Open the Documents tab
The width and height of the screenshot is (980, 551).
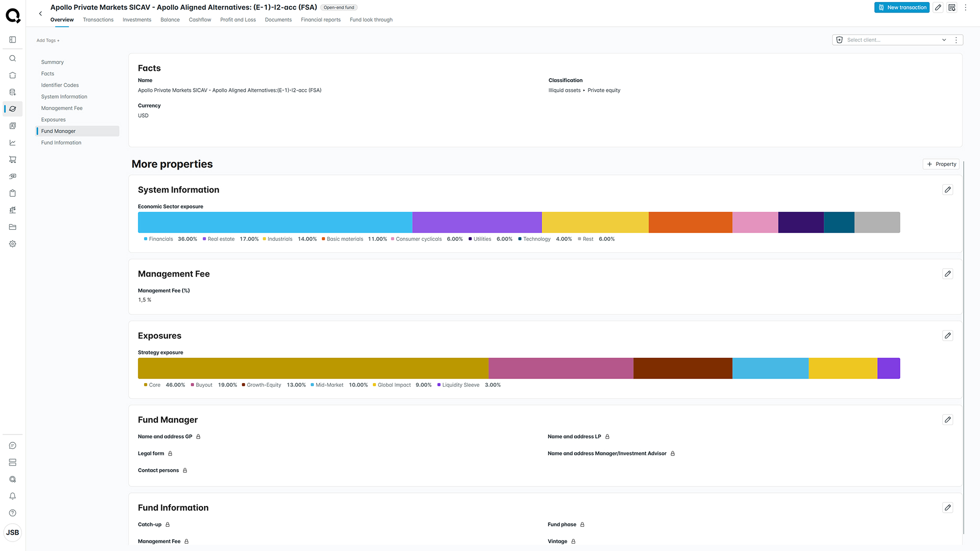point(278,20)
